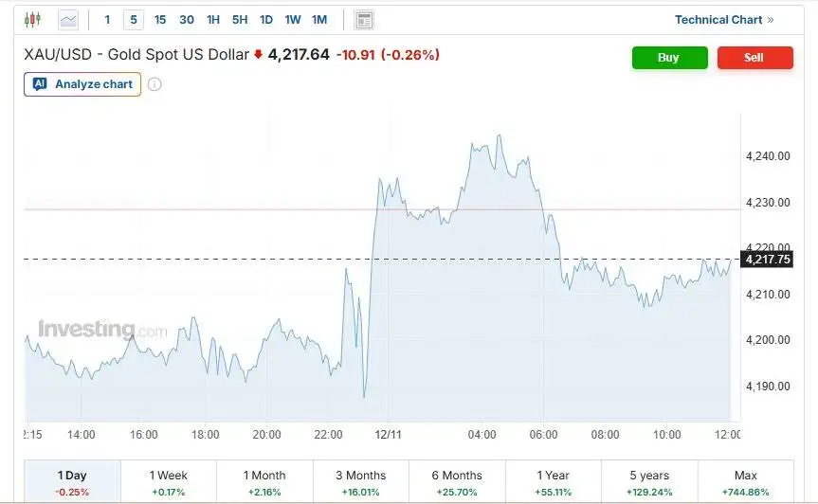Click the 4,217.75 current price marker
Screen dimensions: 818x504
pyautogui.click(x=768, y=260)
